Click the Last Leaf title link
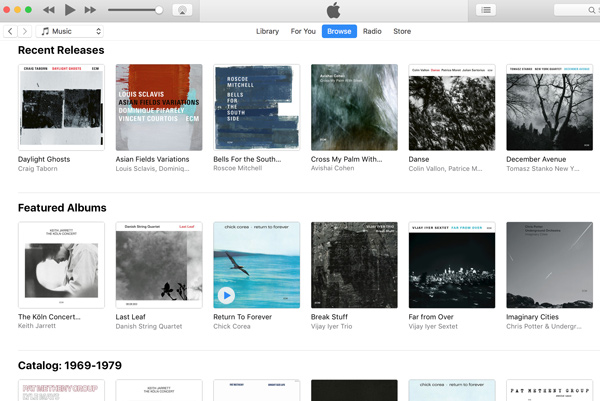The height and width of the screenshot is (401, 600). point(130,317)
